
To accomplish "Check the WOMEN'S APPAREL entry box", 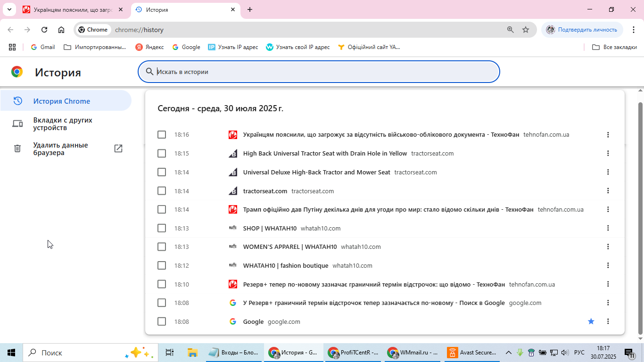I will [x=162, y=247].
